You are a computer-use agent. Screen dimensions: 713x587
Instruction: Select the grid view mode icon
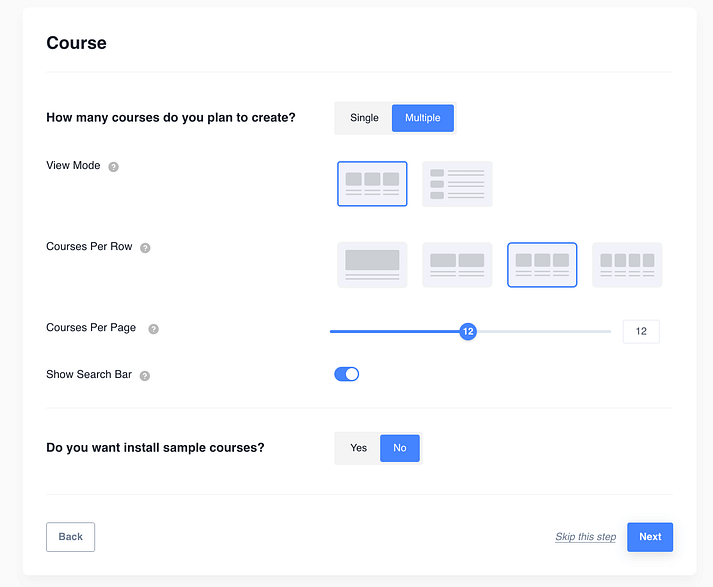[x=372, y=184]
